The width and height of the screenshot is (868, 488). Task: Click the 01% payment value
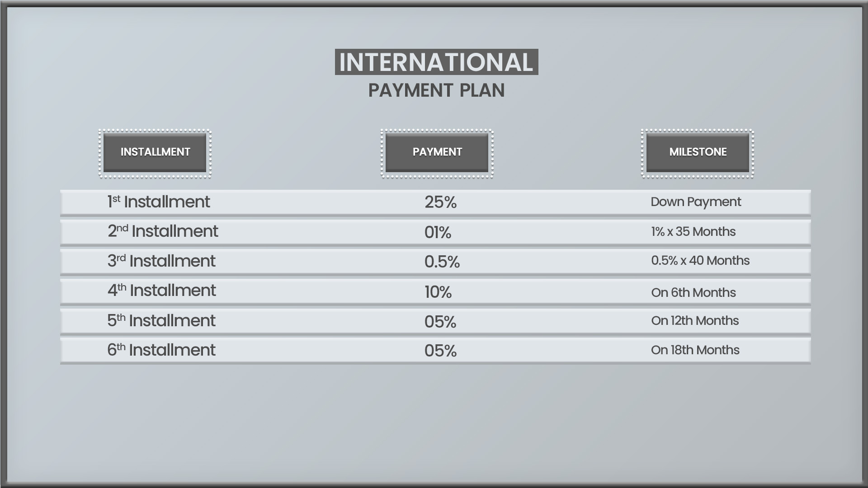(438, 232)
